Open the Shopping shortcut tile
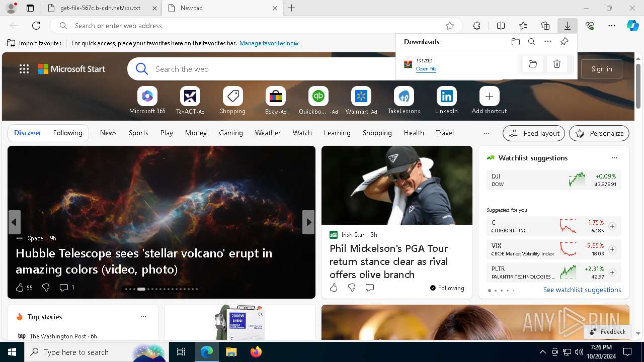Viewport: 644px width, 362px height. tap(232, 101)
